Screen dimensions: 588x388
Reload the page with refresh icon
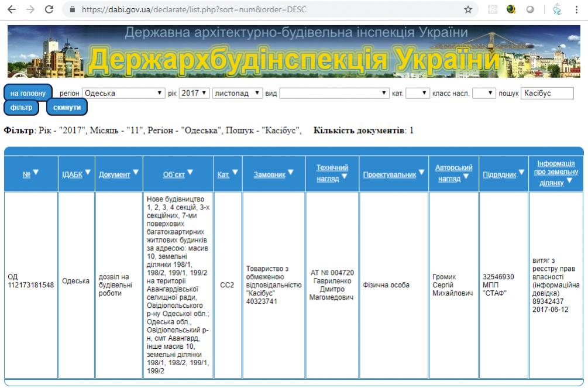pyautogui.click(x=49, y=10)
